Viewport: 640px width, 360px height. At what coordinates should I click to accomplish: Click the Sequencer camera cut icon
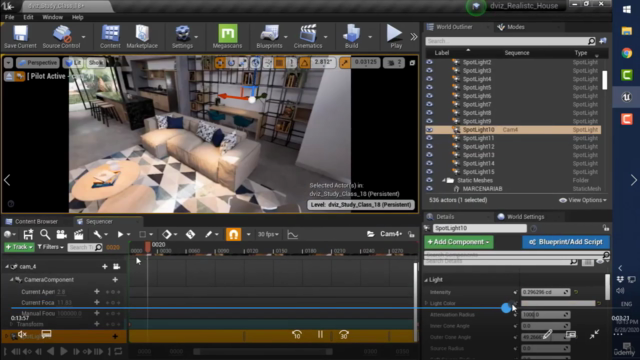(62, 234)
